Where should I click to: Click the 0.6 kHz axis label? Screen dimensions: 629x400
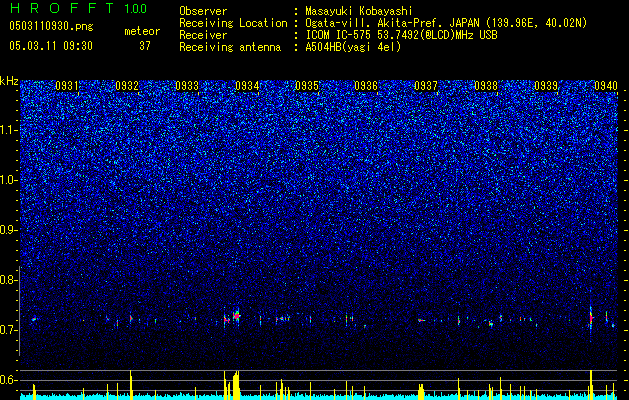pos(9,380)
